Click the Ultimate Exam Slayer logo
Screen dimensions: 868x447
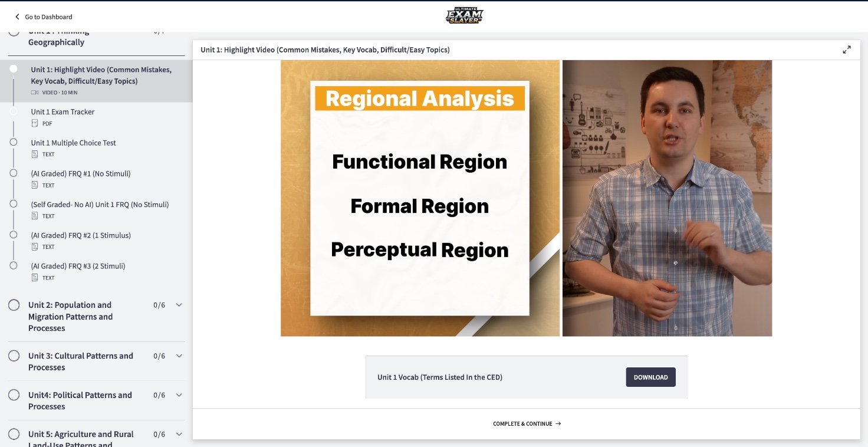click(x=463, y=16)
